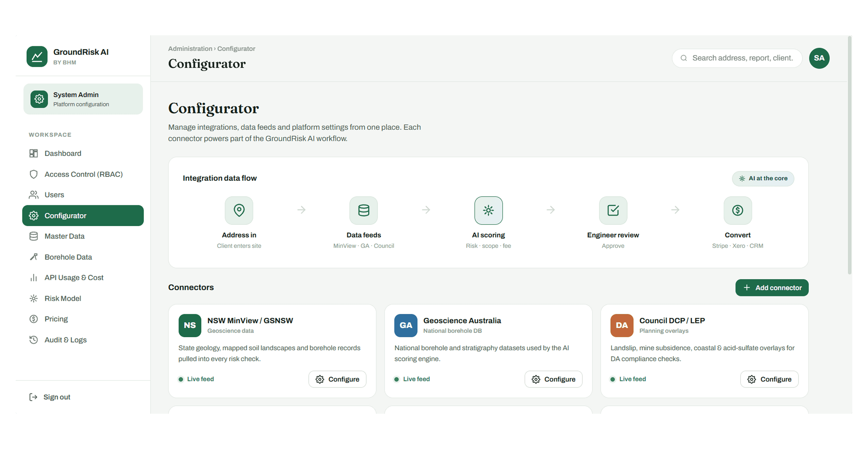Viewport: 868px width, 449px height.
Task: Select Configurator in the sidebar
Action: pyautogui.click(x=83, y=216)
